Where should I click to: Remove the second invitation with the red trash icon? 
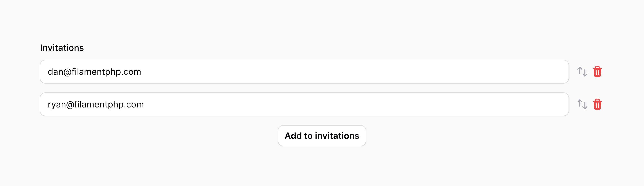tap(597, 104)
